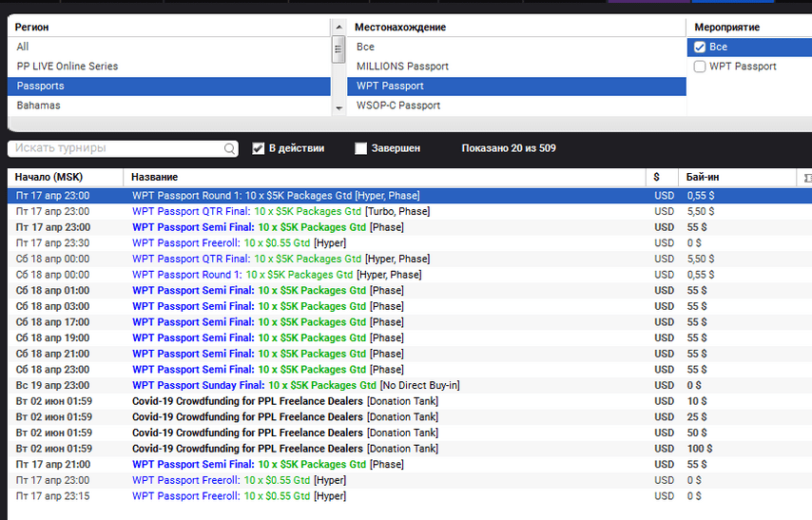Open the Сб 18 апр 19:00 Semi Final
Screen dimensions: 812x520
[410, 338]
